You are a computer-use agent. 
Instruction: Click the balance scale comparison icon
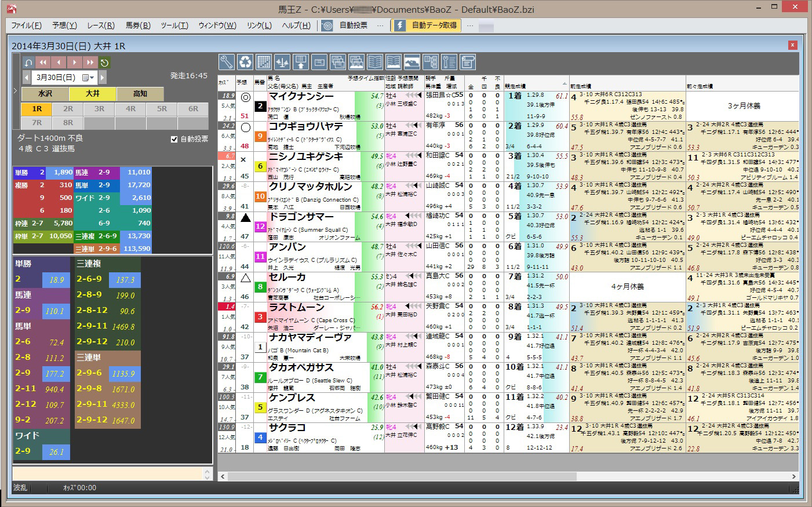pos(282,62)
